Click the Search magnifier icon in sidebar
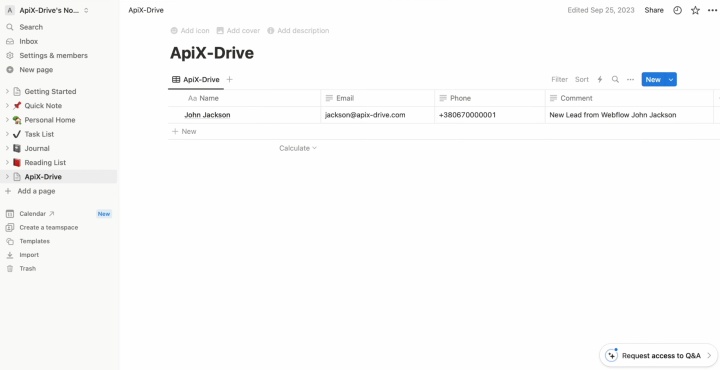The height and width of the screenshot is (370, 720). pos(10,27)
